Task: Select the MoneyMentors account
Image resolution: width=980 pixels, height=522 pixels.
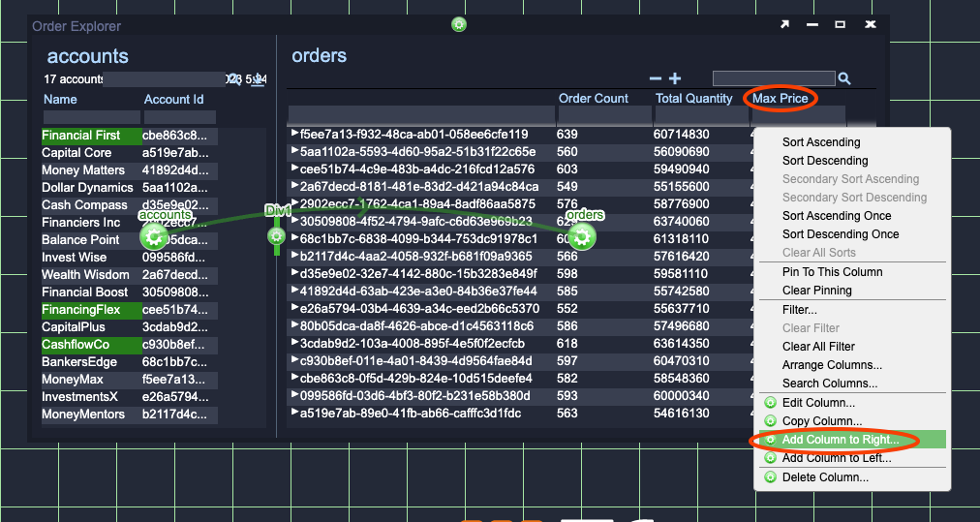Action: tap(130, 414)
